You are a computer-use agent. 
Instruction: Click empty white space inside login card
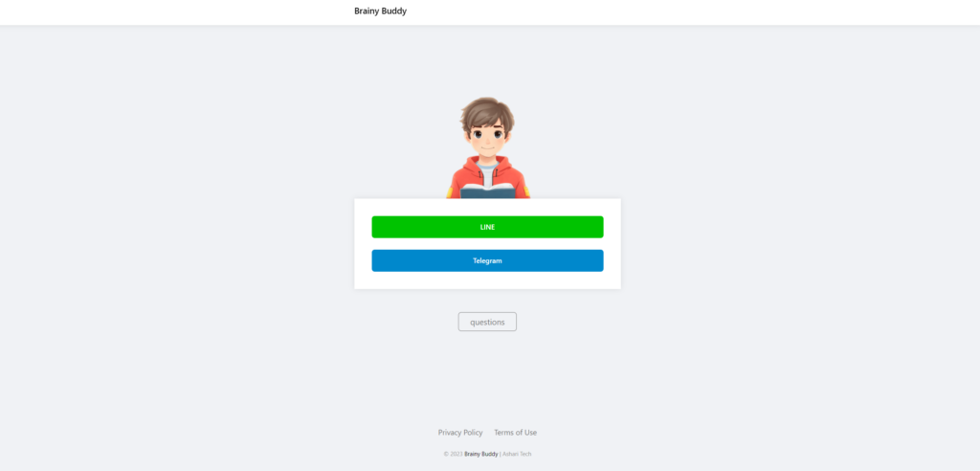click(x=487, y=280)
